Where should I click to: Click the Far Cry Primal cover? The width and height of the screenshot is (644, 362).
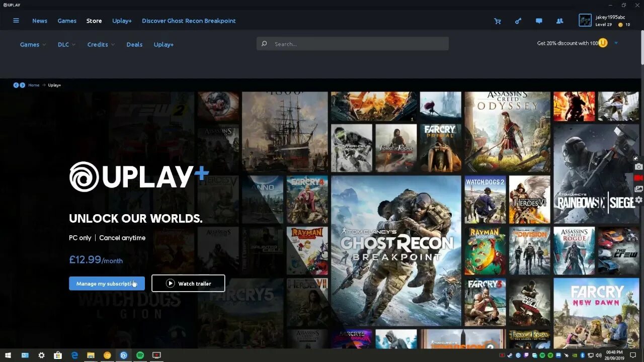tap(441, 148)
